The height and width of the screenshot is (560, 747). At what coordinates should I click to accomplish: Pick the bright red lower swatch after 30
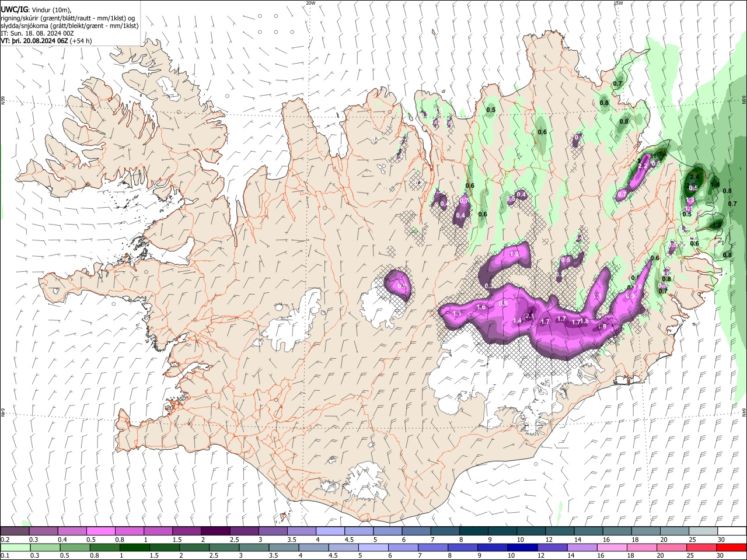(732, 547)
